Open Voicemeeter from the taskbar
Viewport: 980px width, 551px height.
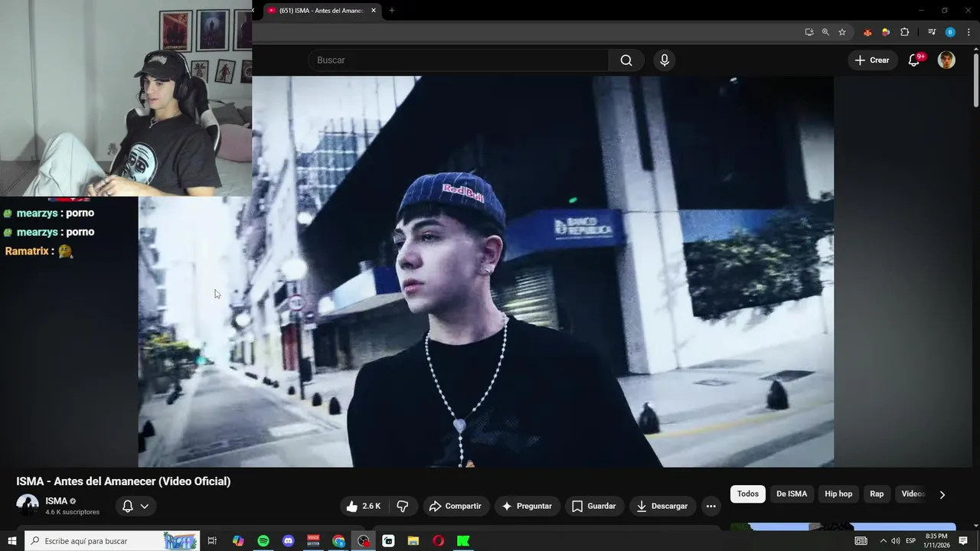click(x=313, y=541)
